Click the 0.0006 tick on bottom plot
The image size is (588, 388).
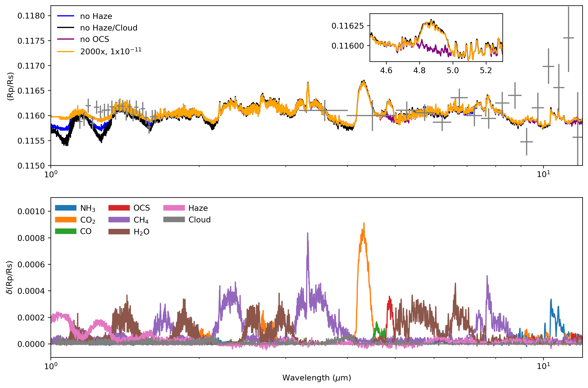pos(31,264)
